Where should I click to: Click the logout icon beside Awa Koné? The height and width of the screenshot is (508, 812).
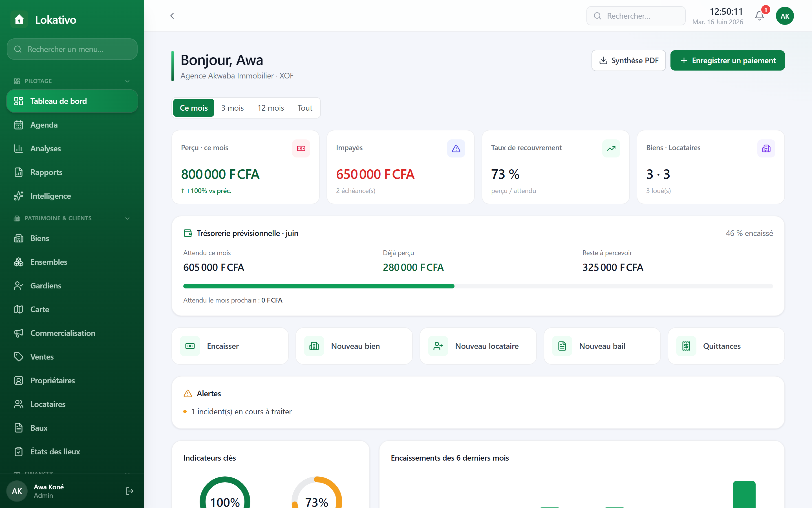[129, 491]
